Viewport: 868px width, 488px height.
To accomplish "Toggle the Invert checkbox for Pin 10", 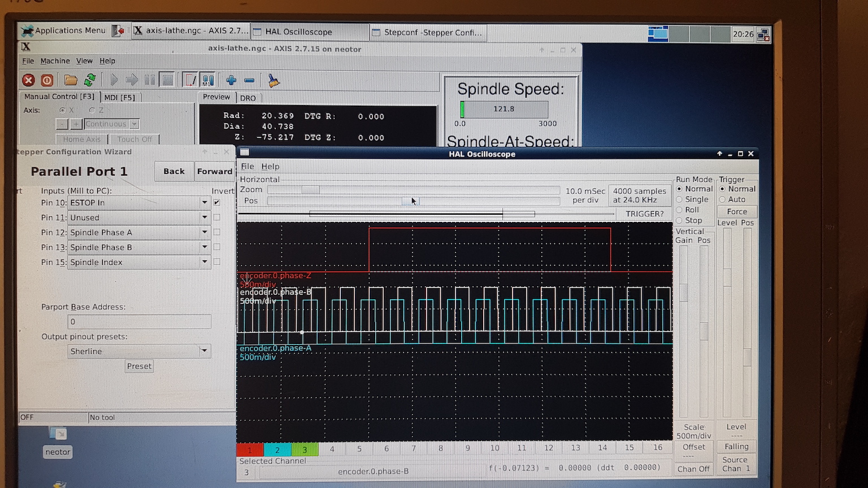I will point(217,202).
